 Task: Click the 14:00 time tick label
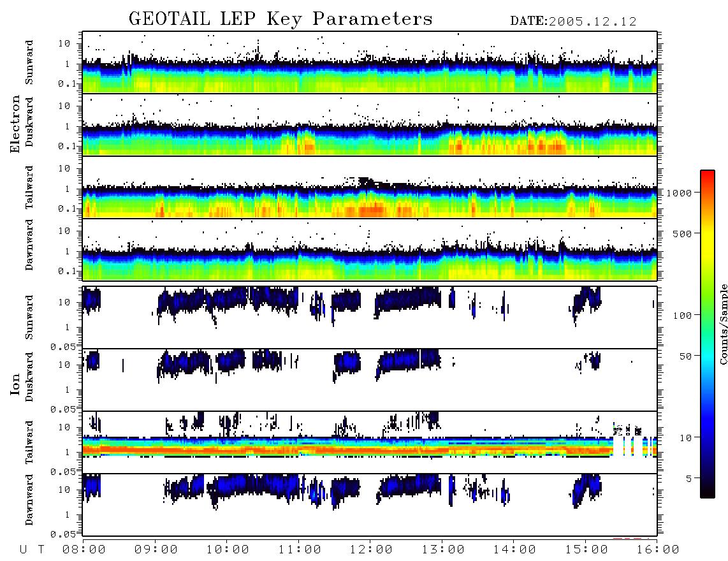click(514, 550)
